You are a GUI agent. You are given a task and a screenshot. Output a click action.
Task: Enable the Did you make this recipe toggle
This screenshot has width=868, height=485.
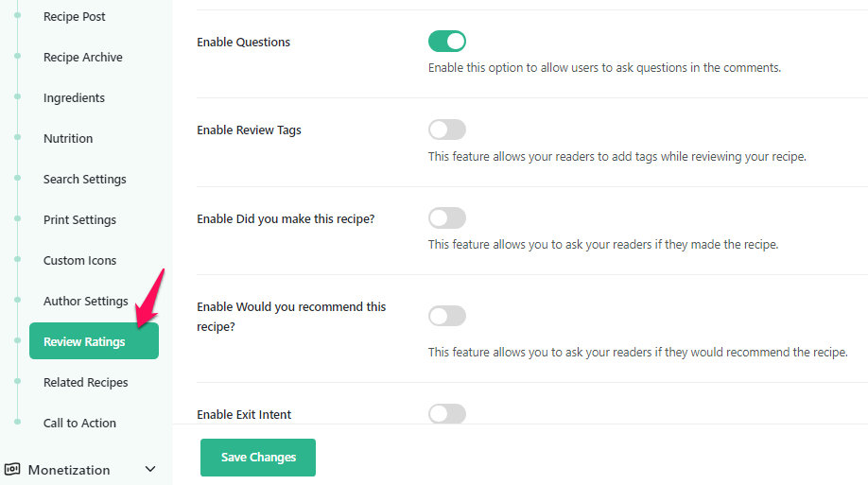click(447, 218)
